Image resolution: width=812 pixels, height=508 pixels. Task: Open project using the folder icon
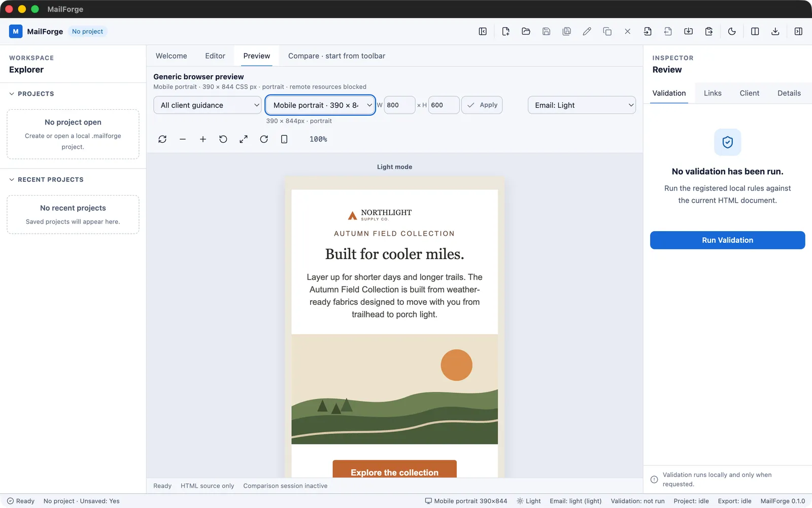(526, 31)
